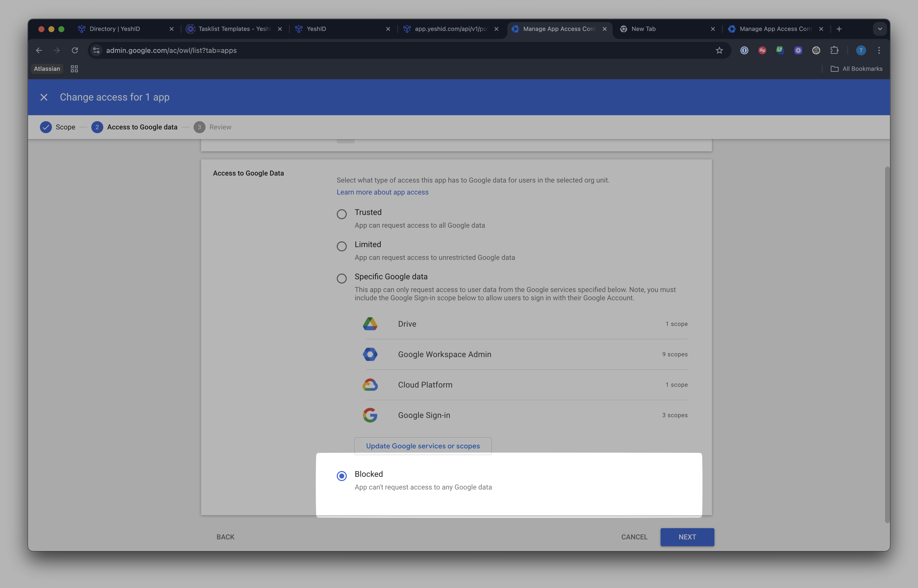
Task: Click the address bar URL
Action: (x=171, y=50)
